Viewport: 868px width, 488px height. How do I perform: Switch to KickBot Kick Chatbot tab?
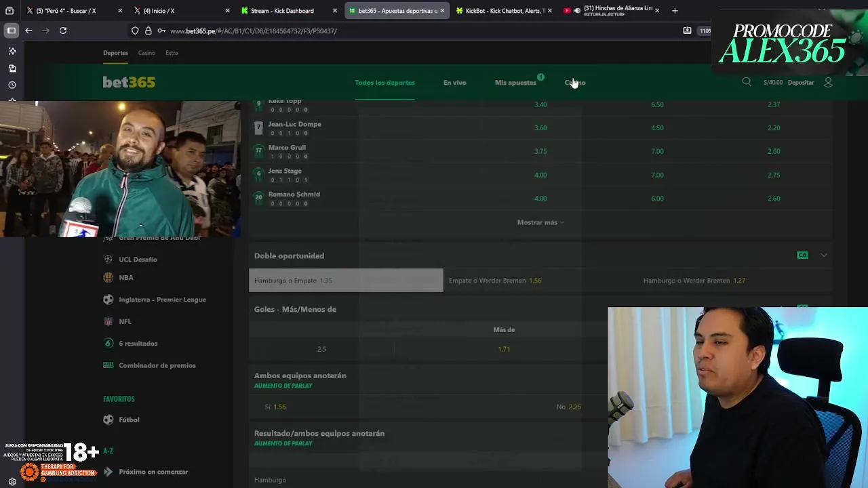[504, 11]
